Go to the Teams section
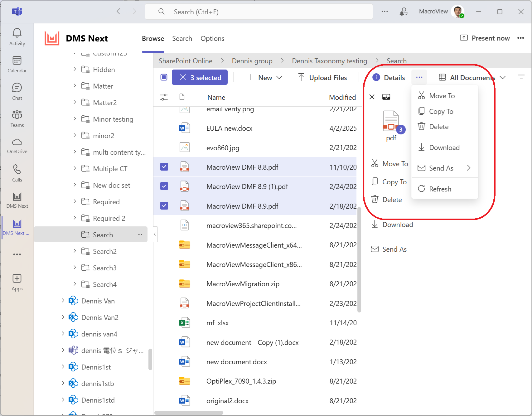This screenshot has width=532, height=416. pos(17,119)
